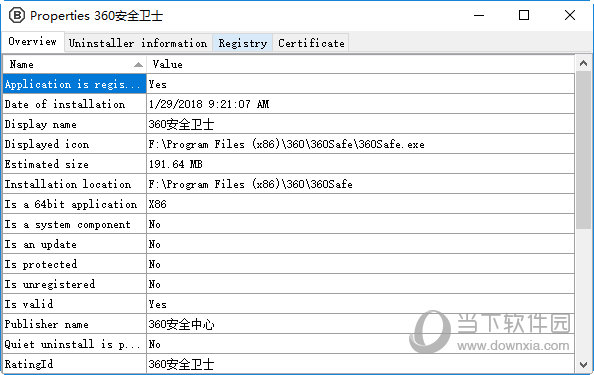The width and height of the screenshot is (594, 375).
Task: Select the 'Estimated size' row
Action: coord(289,164)
